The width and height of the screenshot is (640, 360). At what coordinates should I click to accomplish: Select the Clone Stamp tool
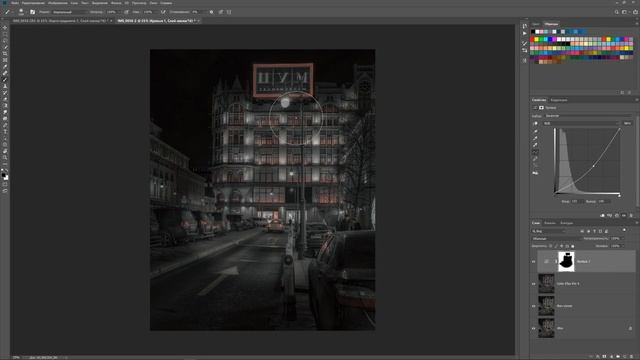click(5, 86)
